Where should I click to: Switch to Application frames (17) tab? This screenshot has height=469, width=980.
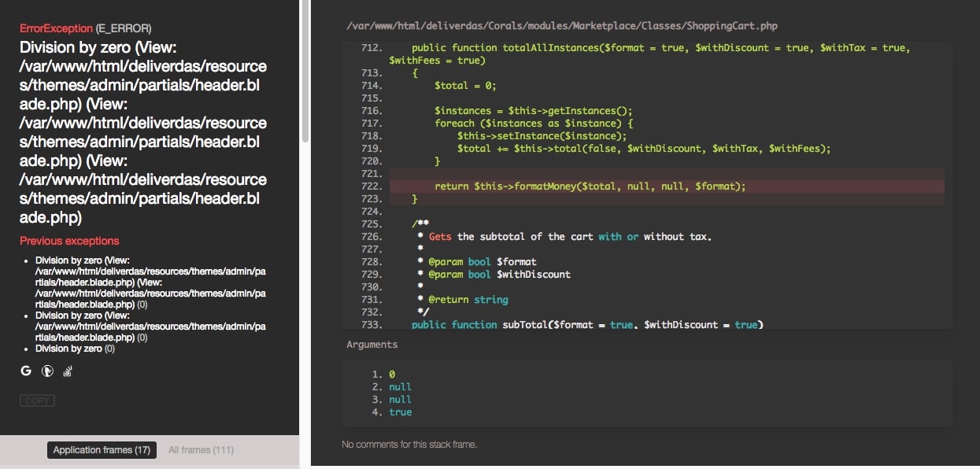click(102, 450)
